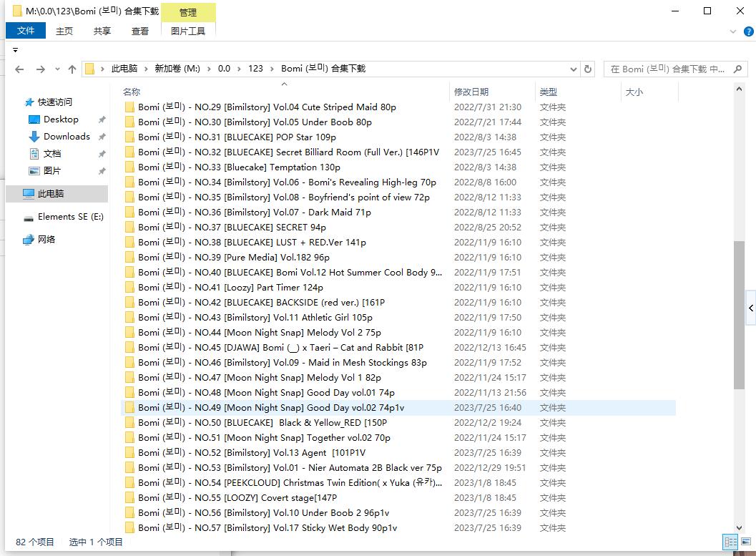Click the 0.0 breadcrumb segment
The width and height of the screenshot is (756, 556).
tap(224, 69)
